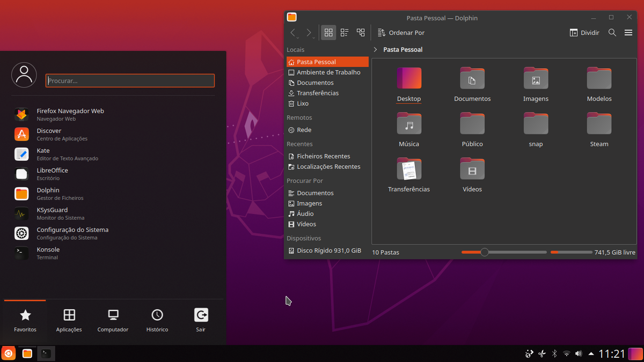644x362 pixels.
Task: Mute audio via the volume tray icon
Action: pos(579,353)
